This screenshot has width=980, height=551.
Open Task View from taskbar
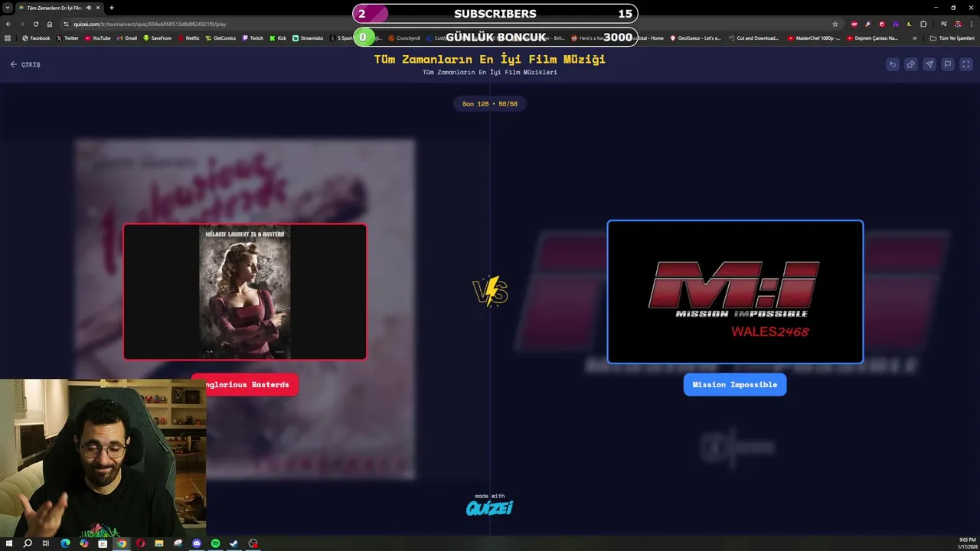coord(46,543)
